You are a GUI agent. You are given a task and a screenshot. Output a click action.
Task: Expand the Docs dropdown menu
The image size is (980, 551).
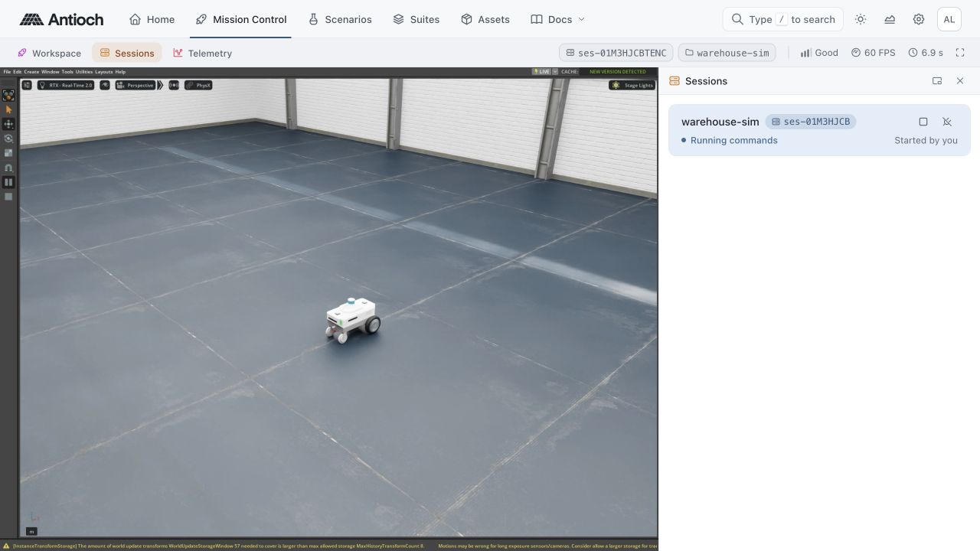[x=558, y=19]
